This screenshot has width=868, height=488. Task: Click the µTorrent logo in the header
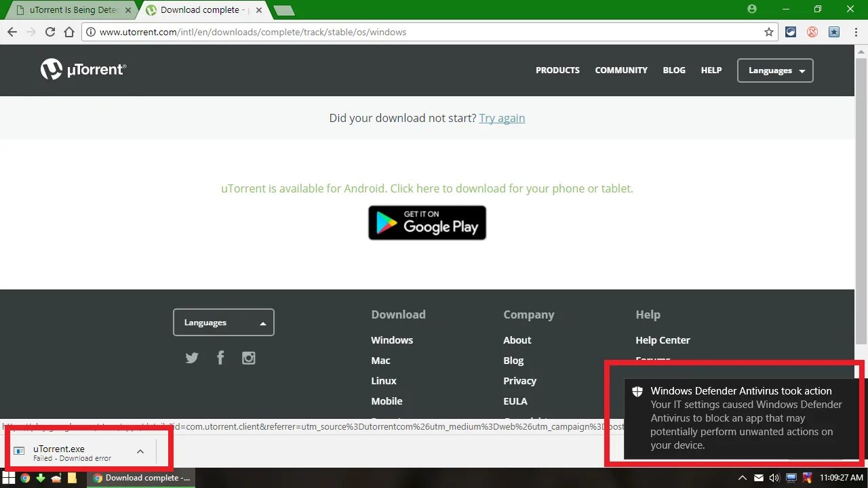click(x=83, y=70)
